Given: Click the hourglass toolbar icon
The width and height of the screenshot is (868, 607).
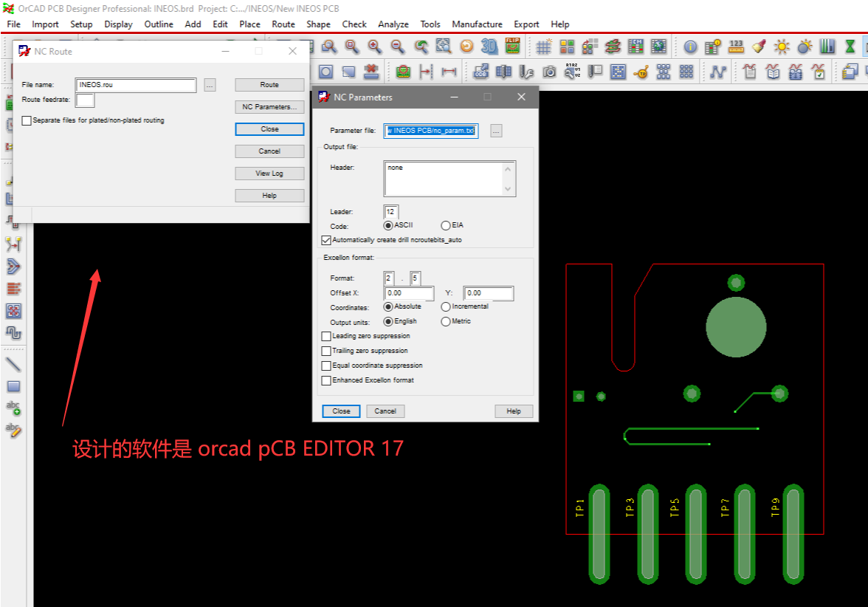Looking at the screenshot, I should click(850, 47).
